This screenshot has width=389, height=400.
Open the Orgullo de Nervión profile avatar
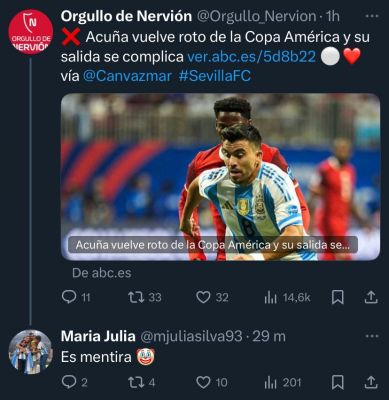(x=31, y=32)
